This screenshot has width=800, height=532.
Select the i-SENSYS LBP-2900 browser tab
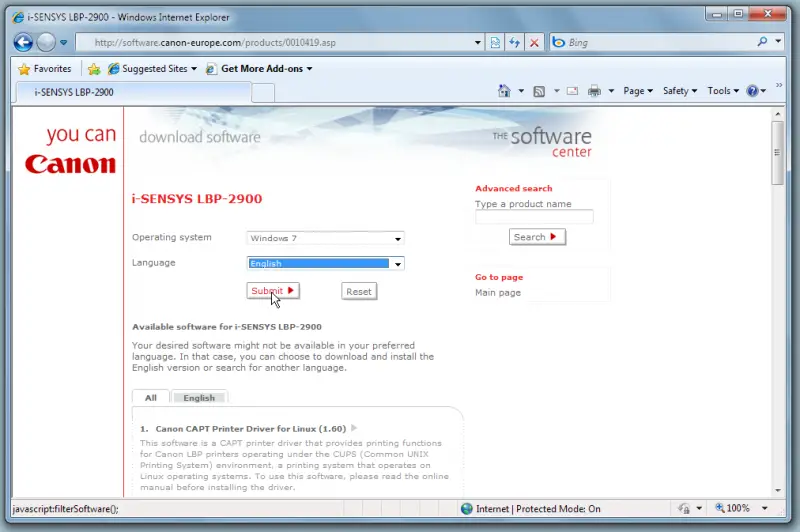point(134,92)
